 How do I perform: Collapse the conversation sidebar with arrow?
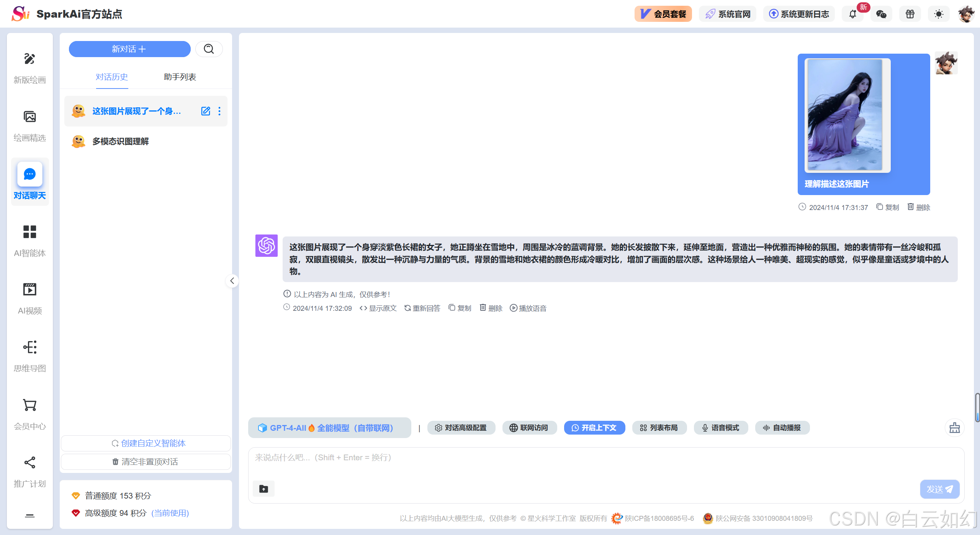(232, 281)
